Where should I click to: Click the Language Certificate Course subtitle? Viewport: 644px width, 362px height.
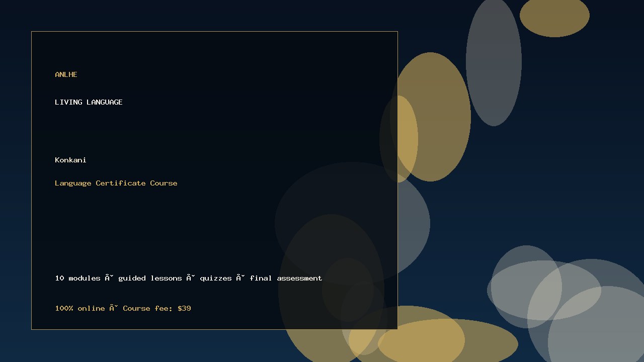(116, 183)
